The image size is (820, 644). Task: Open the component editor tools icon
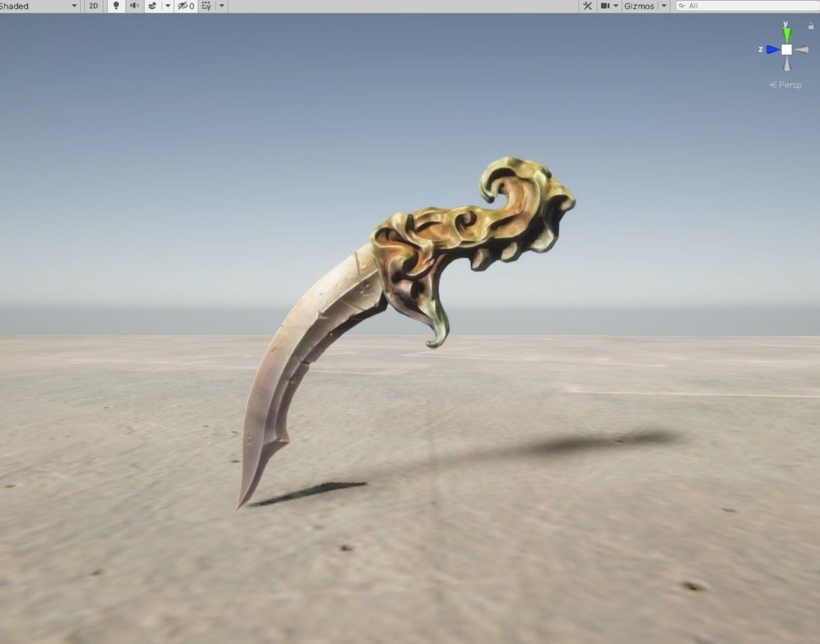(588, 6)
